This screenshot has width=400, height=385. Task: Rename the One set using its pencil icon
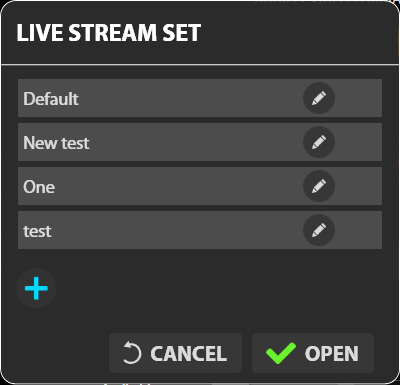[x=319, y=186]
